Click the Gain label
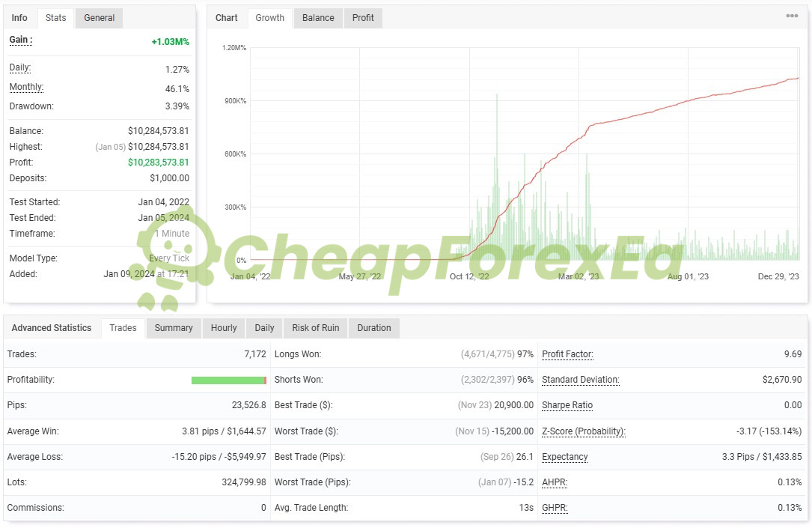The width and height of the screenshot is (812, 528). tap(21, 40)
